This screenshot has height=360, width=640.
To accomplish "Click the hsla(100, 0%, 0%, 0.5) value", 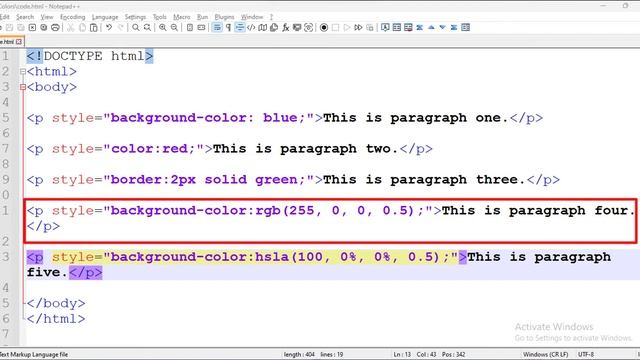I will (x=347, y=257).
